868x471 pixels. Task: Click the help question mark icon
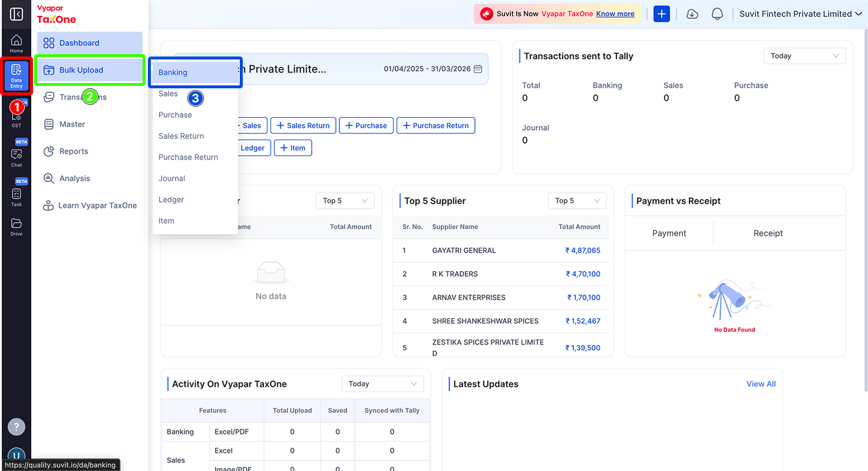16,427
